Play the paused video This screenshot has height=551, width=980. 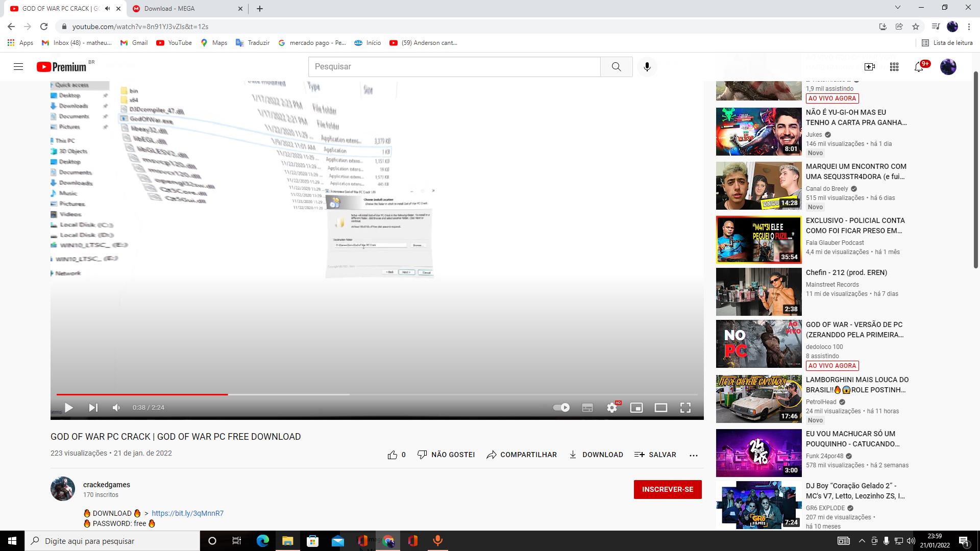pyautogui.click(x=68, y=408)
